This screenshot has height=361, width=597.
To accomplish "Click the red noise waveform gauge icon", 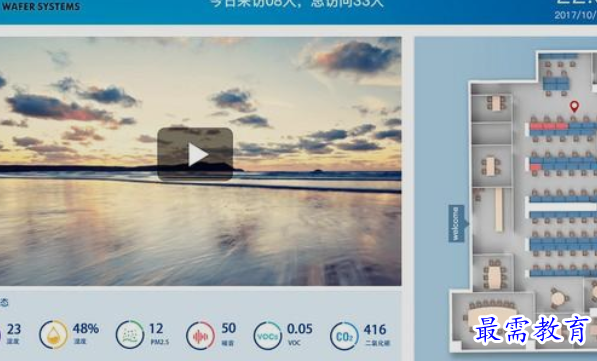I will click(x=201, y=335).
